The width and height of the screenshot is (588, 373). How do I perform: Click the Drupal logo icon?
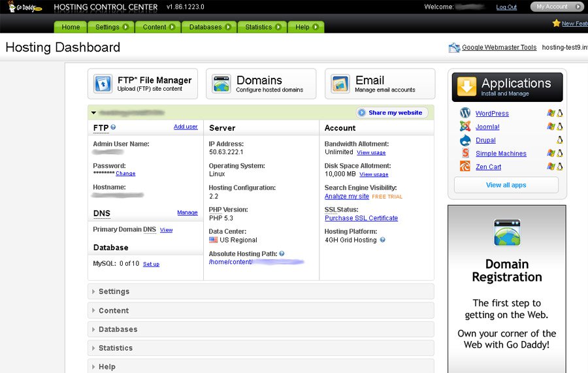click(465, 140)
